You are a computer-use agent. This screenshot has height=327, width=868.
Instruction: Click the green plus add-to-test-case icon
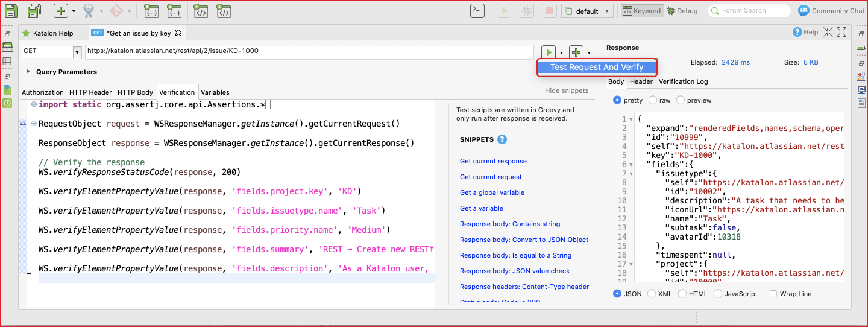click(x=577, y=52)
